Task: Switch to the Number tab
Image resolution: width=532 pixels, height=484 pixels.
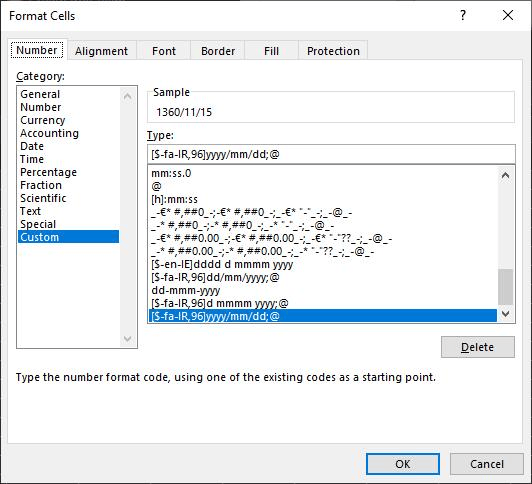Action: [x=37, y=50]
